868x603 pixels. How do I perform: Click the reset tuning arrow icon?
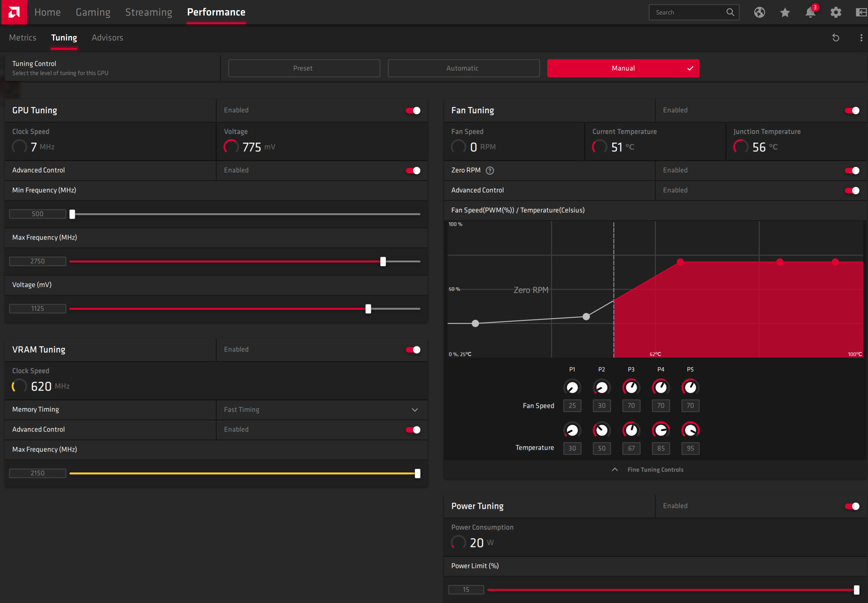point(836,38)
